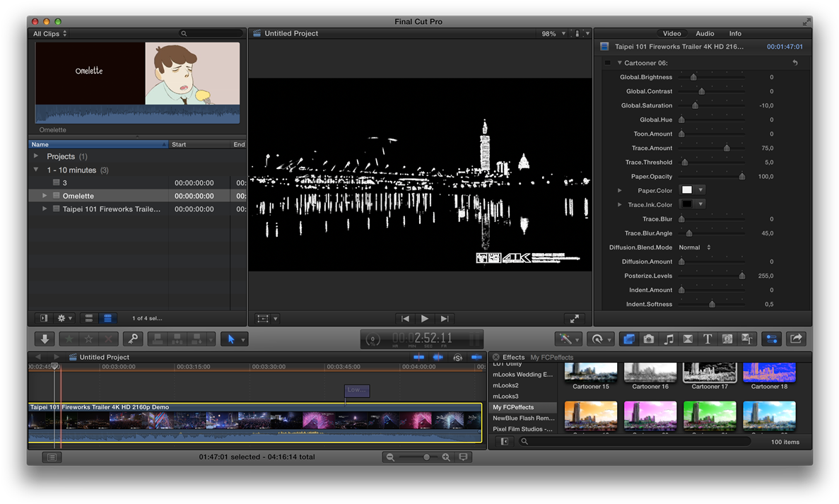This screenshot has width=839, height=504.
Task: Switch to the Info inspector tab
Action: pos(735,33)
